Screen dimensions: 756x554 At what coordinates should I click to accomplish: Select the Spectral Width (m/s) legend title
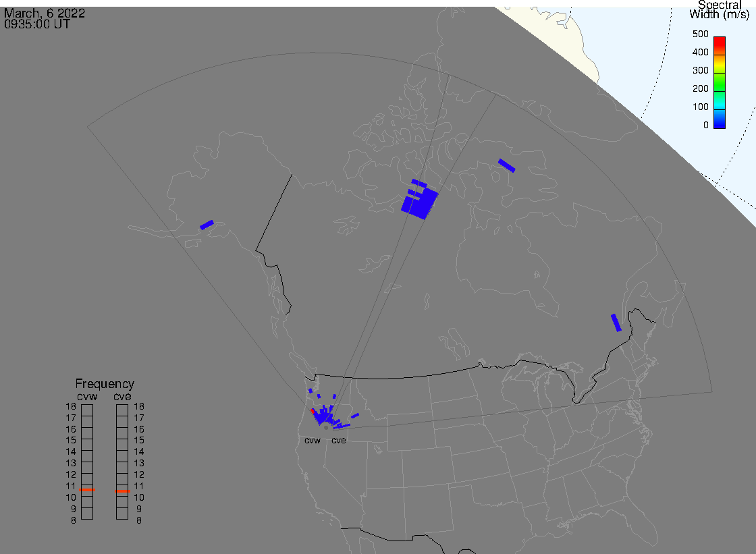[719, 9]
